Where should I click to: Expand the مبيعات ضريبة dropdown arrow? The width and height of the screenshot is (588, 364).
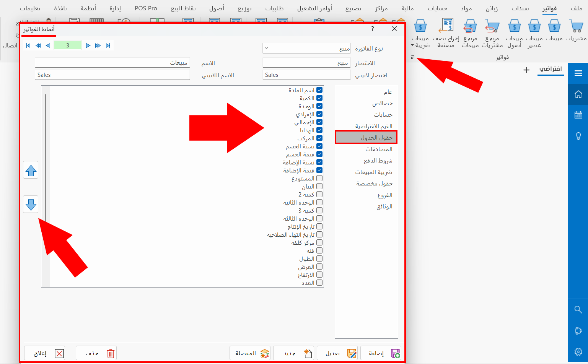click(412, 45)
